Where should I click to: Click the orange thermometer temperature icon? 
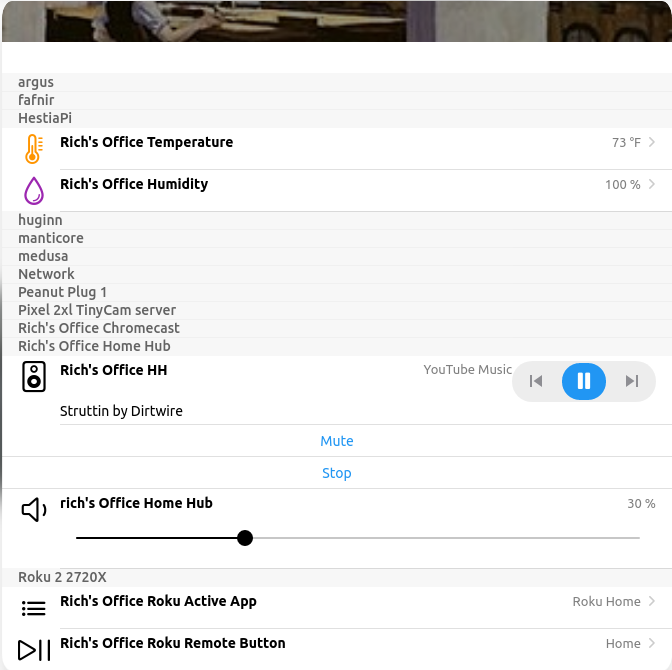tap(33, 149)
